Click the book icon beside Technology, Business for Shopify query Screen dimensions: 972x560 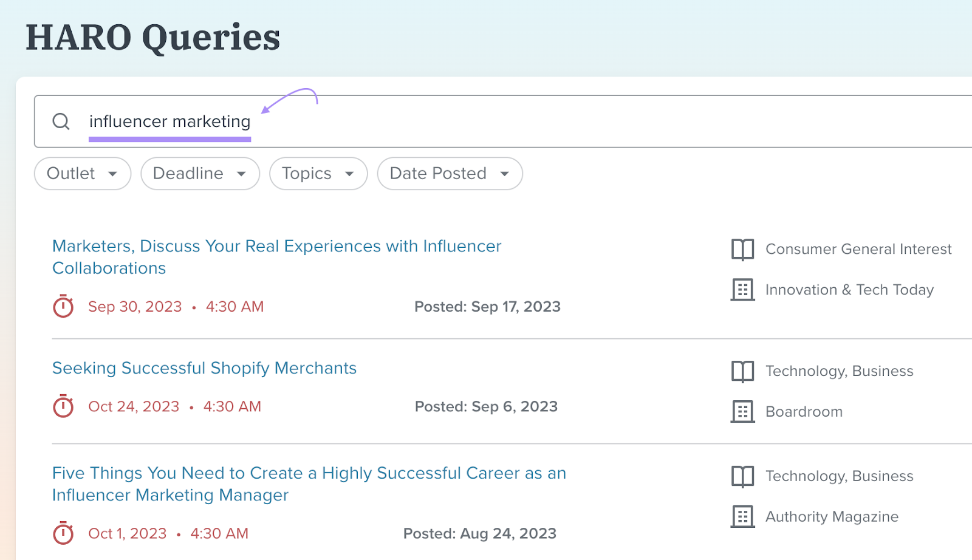(742, 371)
